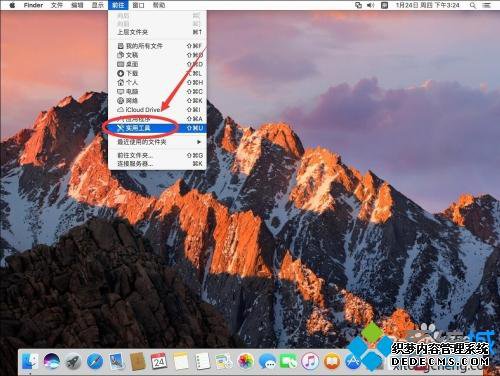Expand 最近使用的文件夹 submenu
Screen dimensions: 500x376
point(157,142)
